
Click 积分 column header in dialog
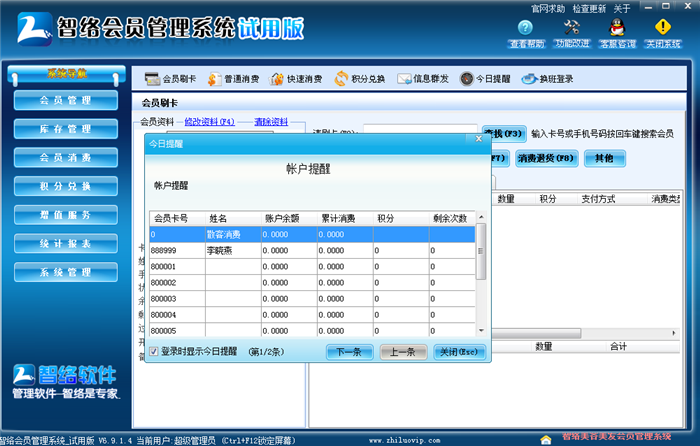pos(401,218)
